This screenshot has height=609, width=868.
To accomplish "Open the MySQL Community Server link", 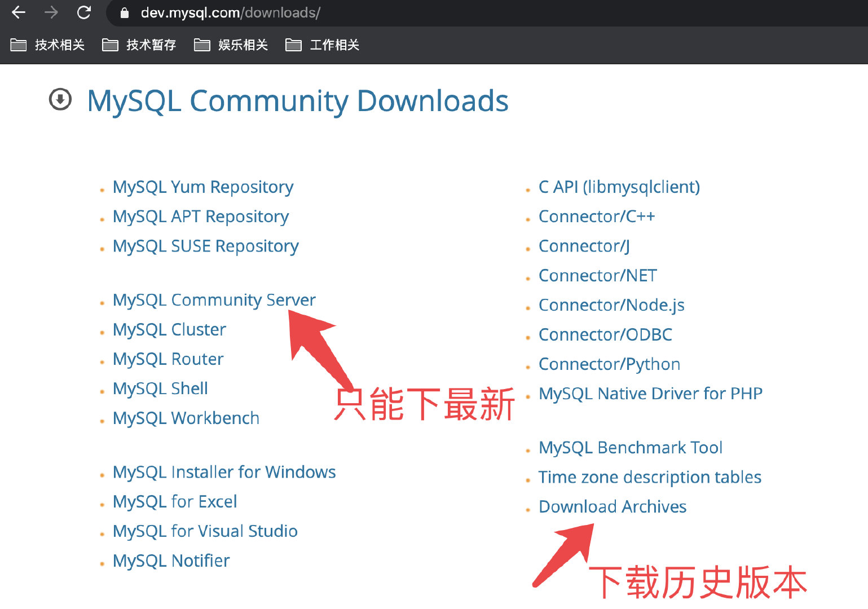I will [x=214, y=300].
